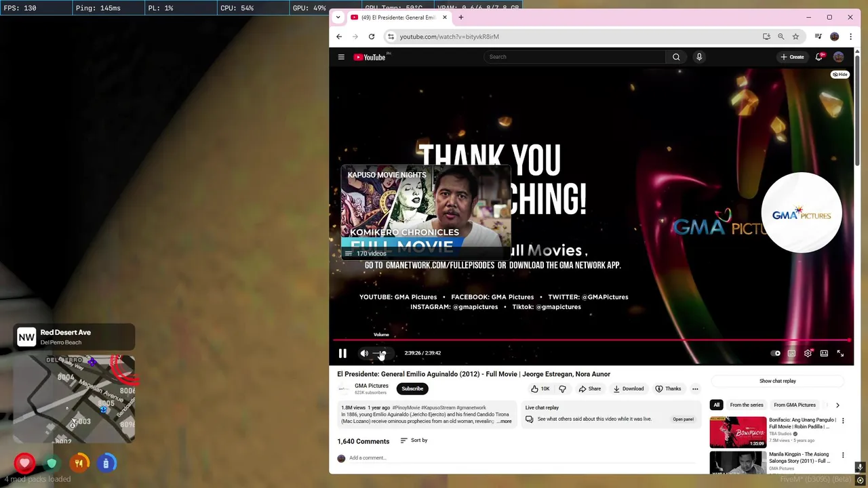This screenshot has height=488, width=868.
Task: Reload the YouTube page
Action: pyautogui.click(x=372, y=37)
